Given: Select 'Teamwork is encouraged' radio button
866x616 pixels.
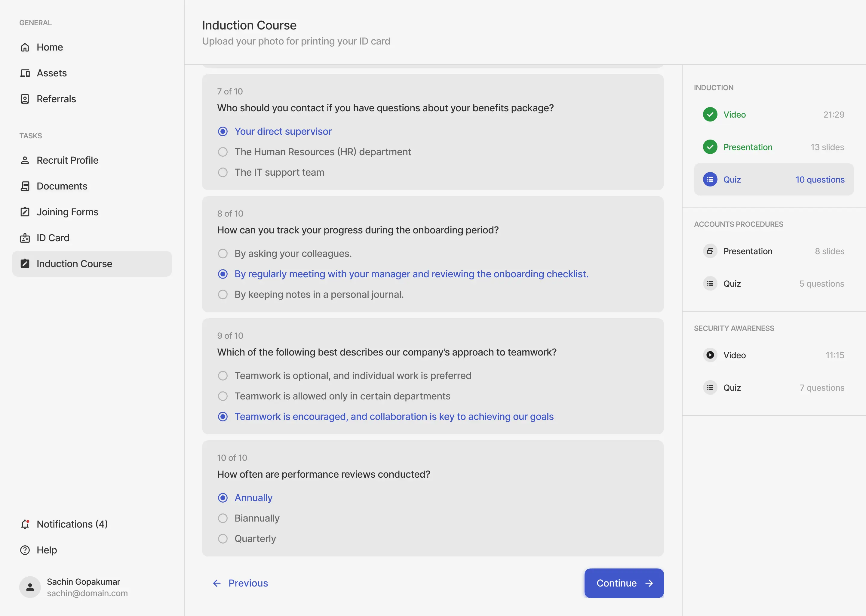Looking at the screenshot, I should (x=223, y=417).
